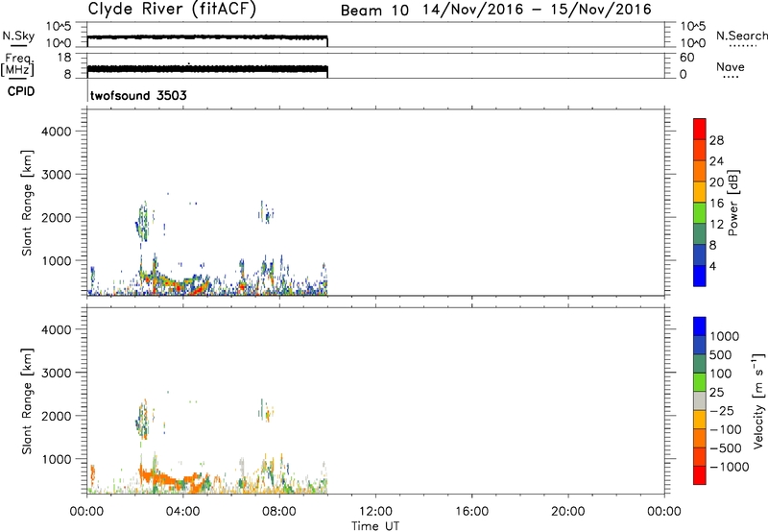Click the "-1000" Velocity colorbar tick label

pos(729,467)
